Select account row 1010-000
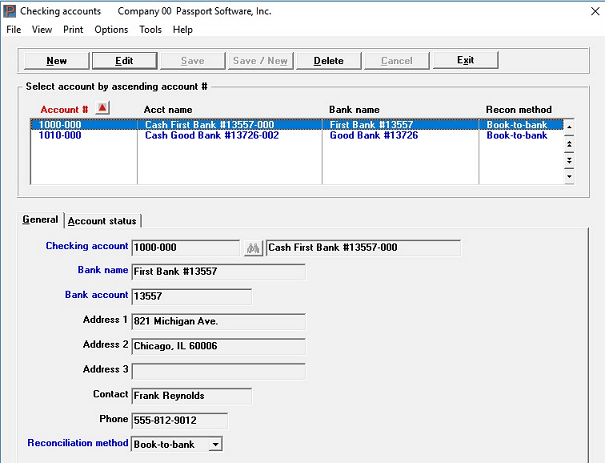The width and height of the screenshot is (605, 463). click(296, 135)
